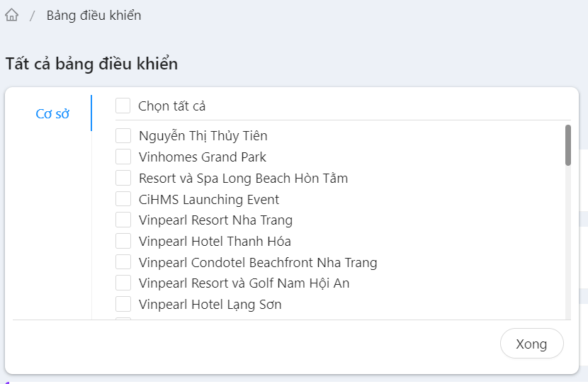Check the CiHMS Launching Event checkbox
This screenshot has height=384, width=588.
click(x=123, y=199)
